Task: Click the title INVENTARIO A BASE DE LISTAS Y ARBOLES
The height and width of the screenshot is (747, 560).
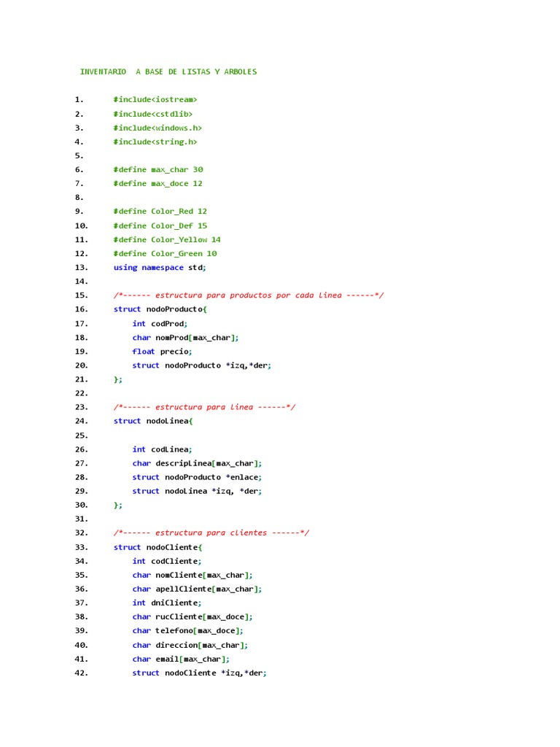Action: pos(168,71)
